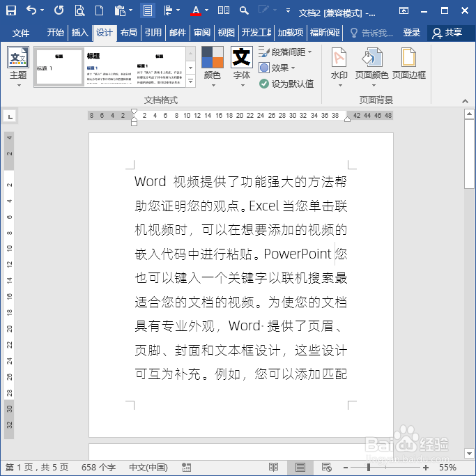Click the align objects icon in quick toolbar
This screenshot has width=476, height=476.
point(168,10)
